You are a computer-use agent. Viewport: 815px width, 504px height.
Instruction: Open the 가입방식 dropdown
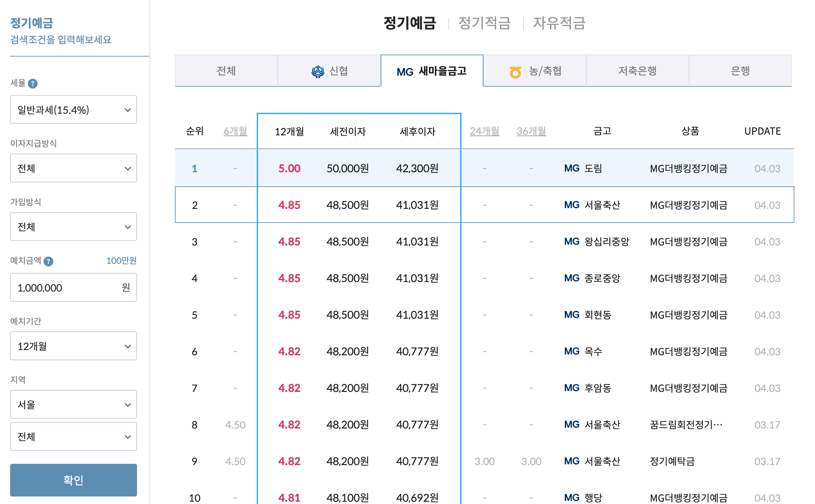click(73, 227)
